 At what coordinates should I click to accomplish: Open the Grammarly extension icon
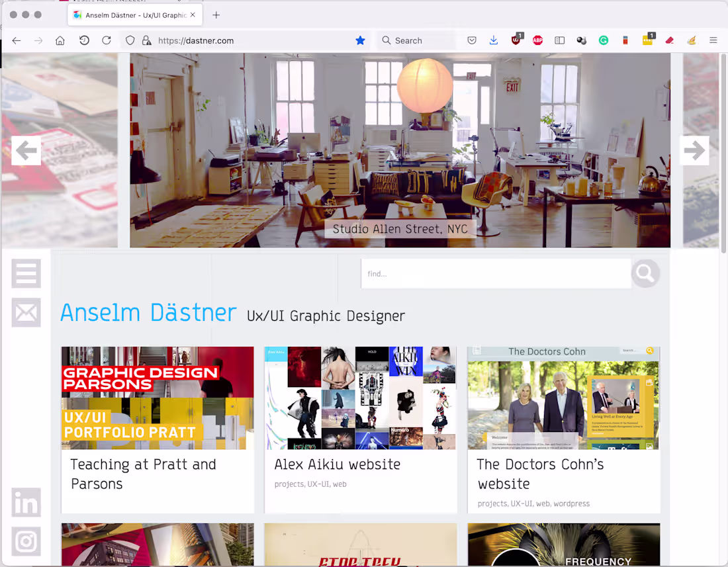click(603, 40)
